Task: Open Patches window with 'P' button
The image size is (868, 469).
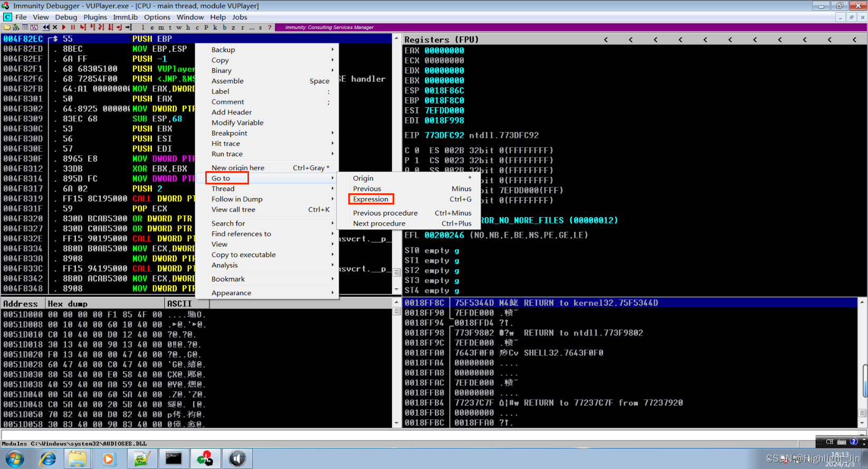Action: coord(206,27)
